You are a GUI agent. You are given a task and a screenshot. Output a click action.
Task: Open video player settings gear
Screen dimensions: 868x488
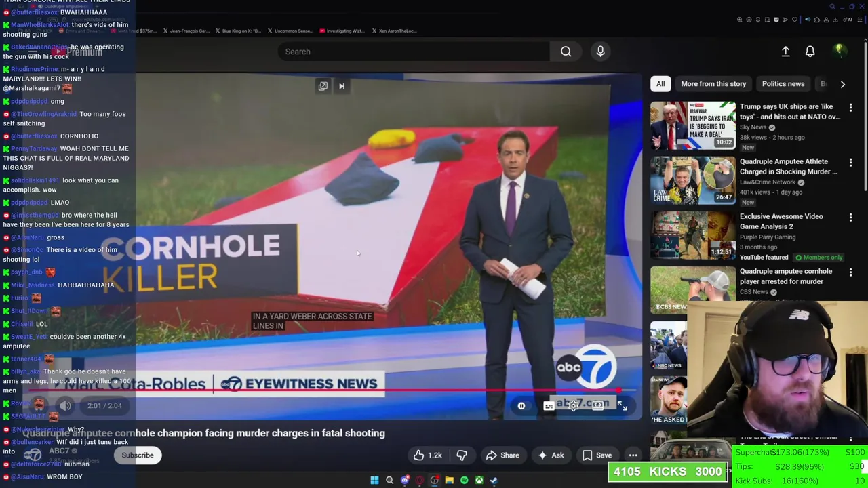(x=574, y=406)
